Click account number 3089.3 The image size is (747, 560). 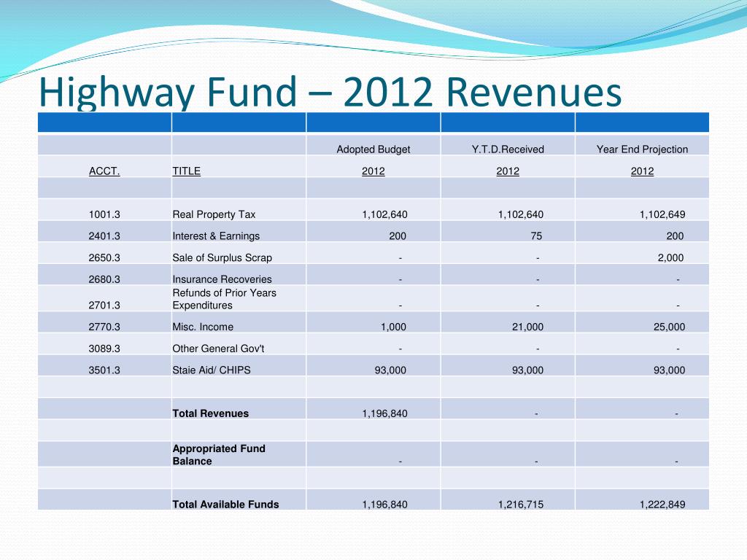click(x=104, y=349)
